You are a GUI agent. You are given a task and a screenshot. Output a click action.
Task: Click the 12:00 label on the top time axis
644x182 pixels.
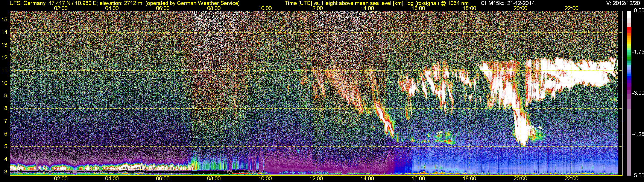click(x=316, y=8)
